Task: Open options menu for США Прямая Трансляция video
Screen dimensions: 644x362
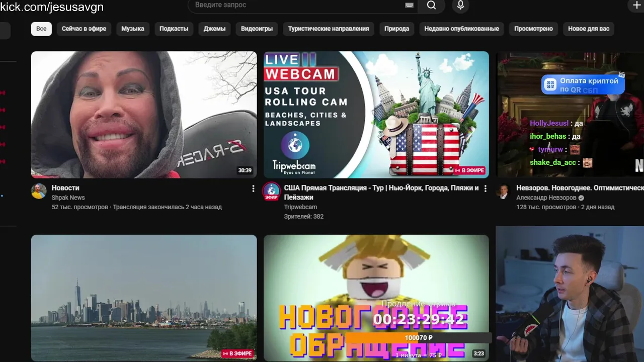Action: coord(485,189)
